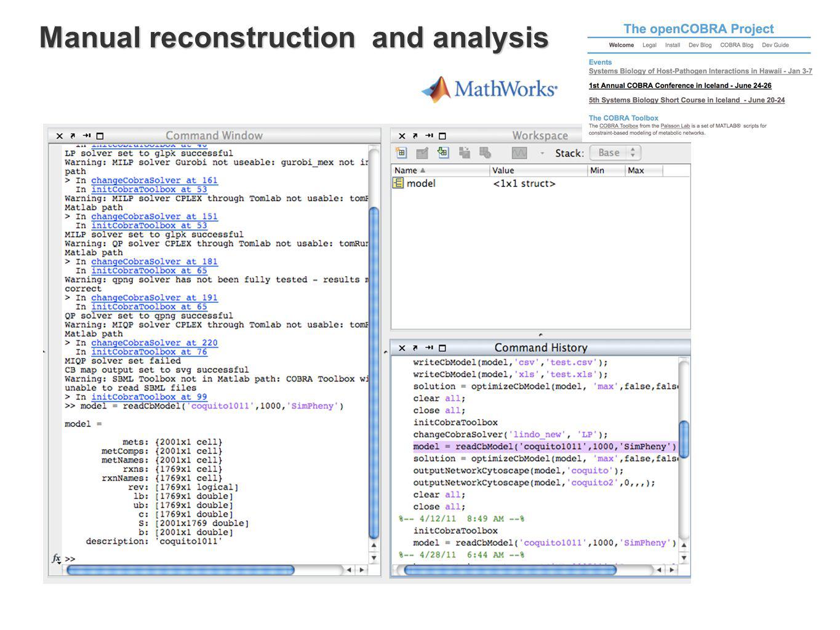Screen dimensions: 840x630
Task: Click the plot waveform icon in Workspace toolbar
Action: (x=519, y=153)
